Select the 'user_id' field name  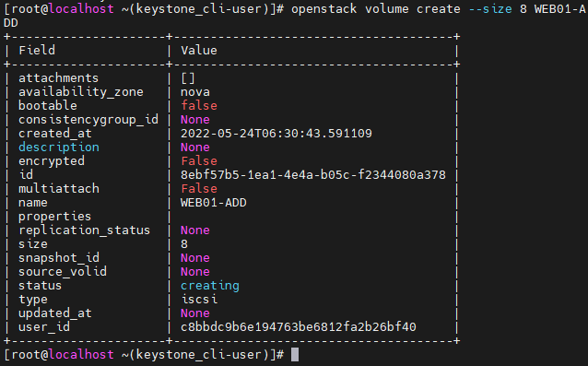44,327
